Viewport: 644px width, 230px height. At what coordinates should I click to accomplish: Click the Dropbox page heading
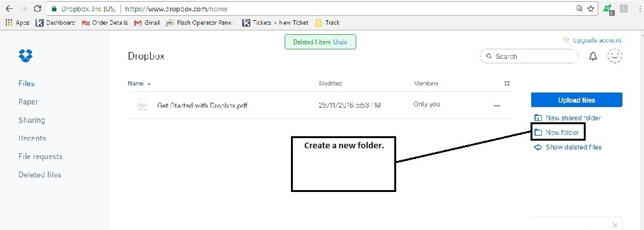coord(146,56)
